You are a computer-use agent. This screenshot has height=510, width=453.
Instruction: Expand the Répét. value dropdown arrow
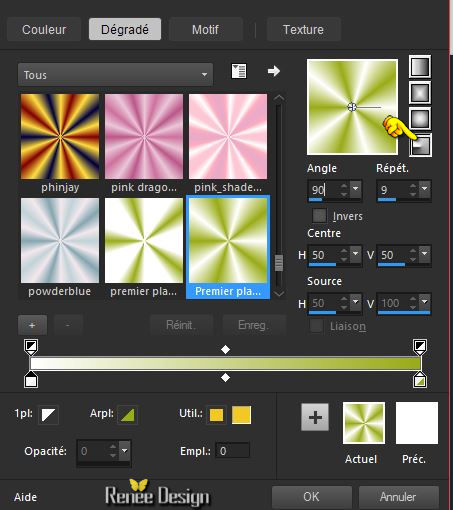(425, 188)
